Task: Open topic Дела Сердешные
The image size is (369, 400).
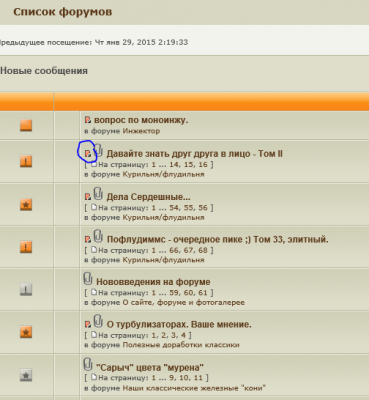Action: (x=149, y=197)
